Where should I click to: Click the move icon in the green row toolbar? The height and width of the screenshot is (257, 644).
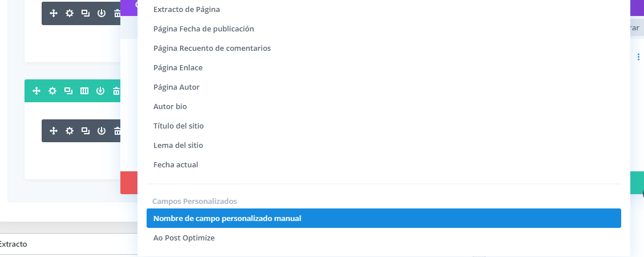click(36, 91)
